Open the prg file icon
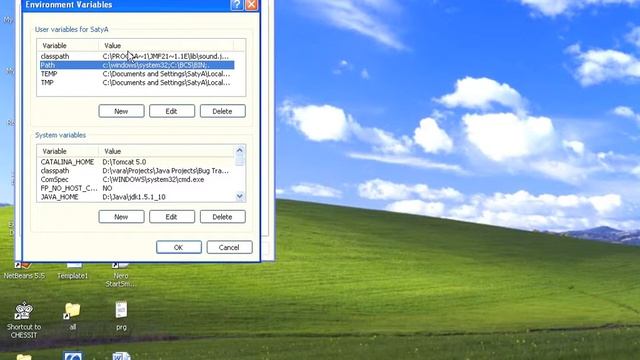The width and height of the screenshot is (640, 360). point(121,316)
